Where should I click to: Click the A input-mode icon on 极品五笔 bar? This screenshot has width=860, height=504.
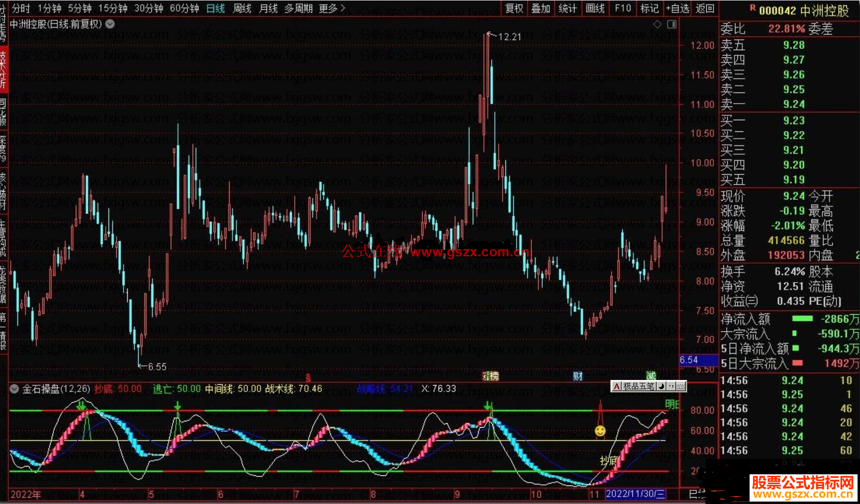point(617,386)
